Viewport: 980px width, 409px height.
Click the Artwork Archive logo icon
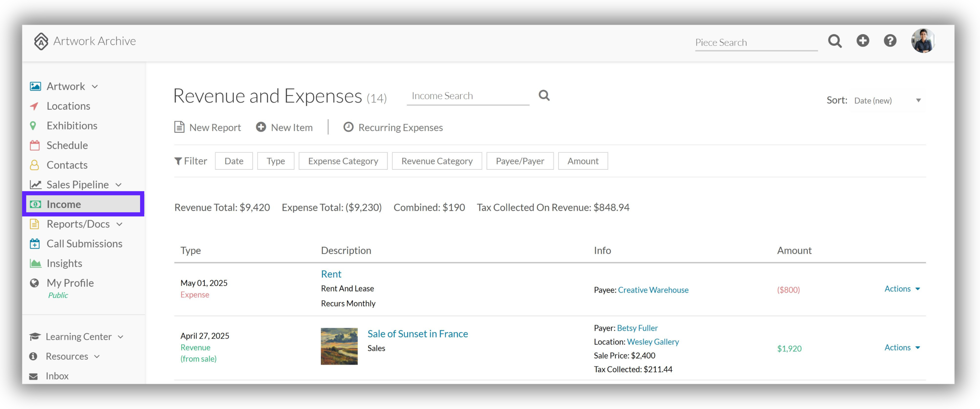click(x=41, y=41)
